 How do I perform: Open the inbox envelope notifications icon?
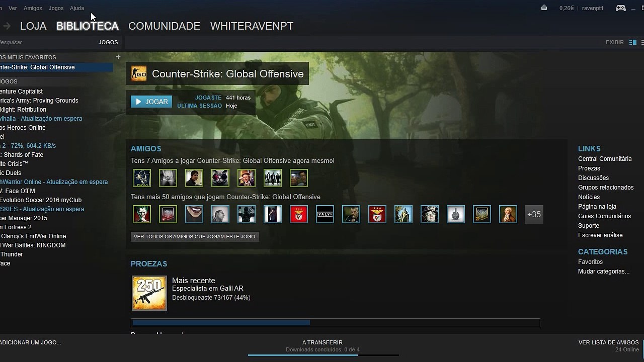pos(544,8)
